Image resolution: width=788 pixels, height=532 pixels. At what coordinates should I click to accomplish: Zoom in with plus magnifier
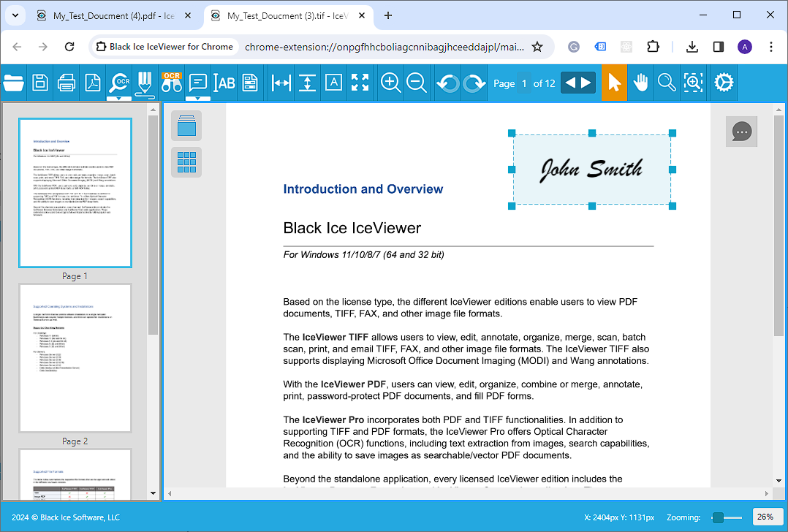[x=390, y=83]
